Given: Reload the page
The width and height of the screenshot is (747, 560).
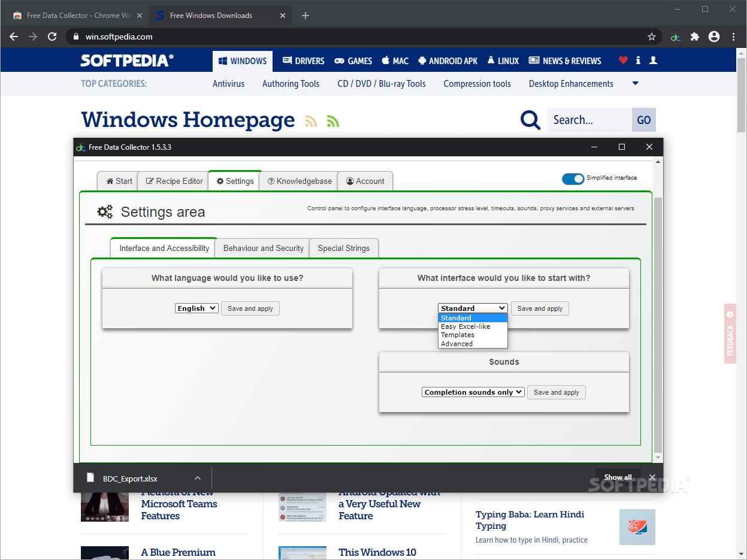Looking at the screenshot, I should (x=52, y=37).
